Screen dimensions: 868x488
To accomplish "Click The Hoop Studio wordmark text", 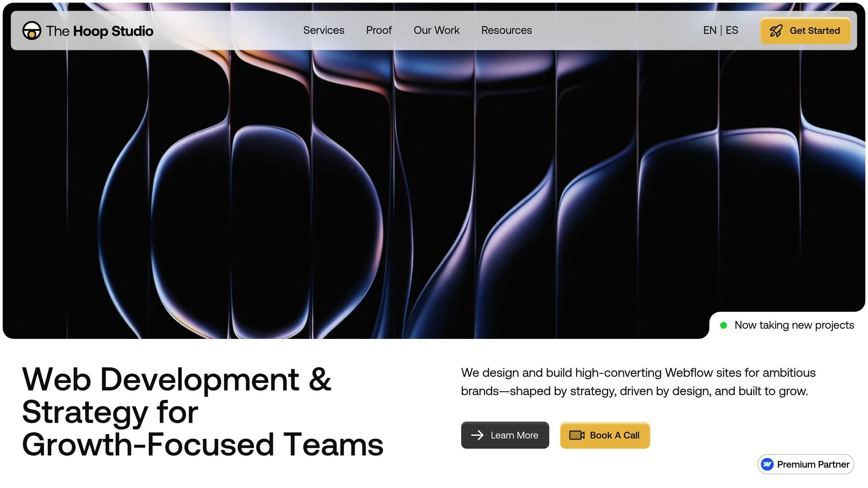I will point(100,31).
